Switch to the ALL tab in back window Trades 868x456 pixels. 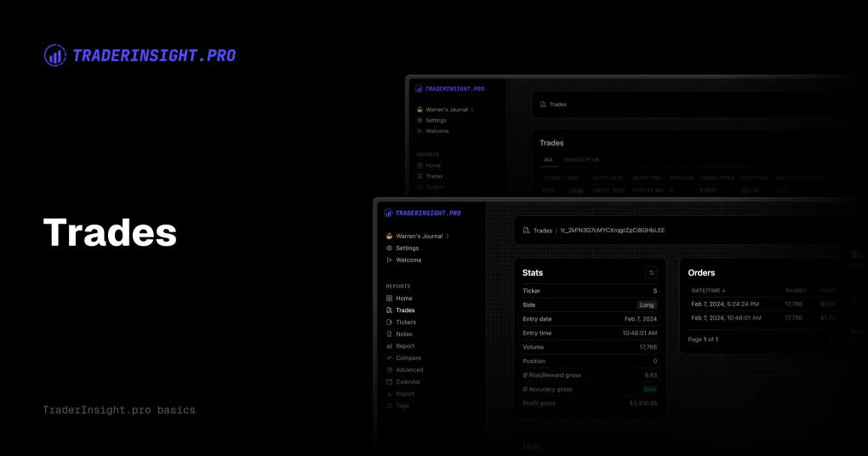pos(548,160)
